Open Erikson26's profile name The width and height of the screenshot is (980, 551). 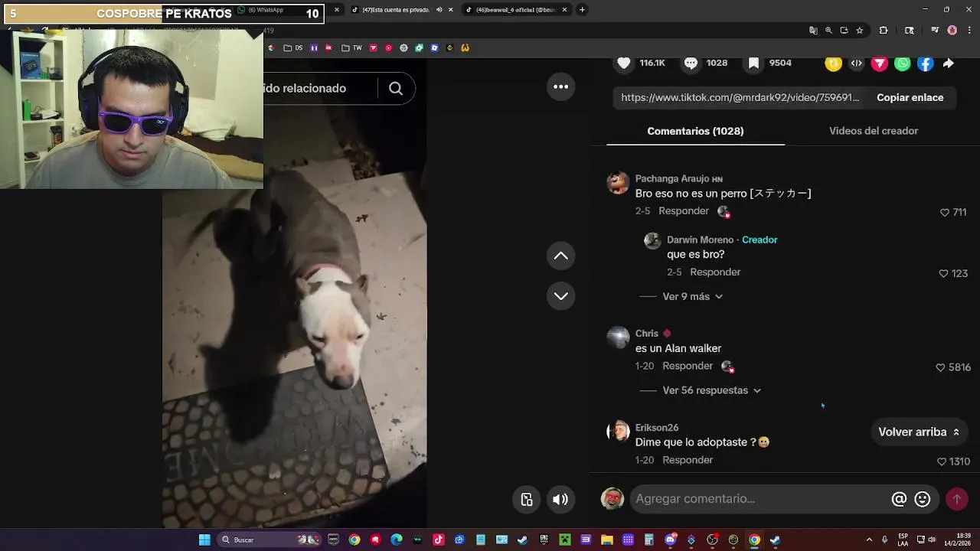click(x=657, y=428)
